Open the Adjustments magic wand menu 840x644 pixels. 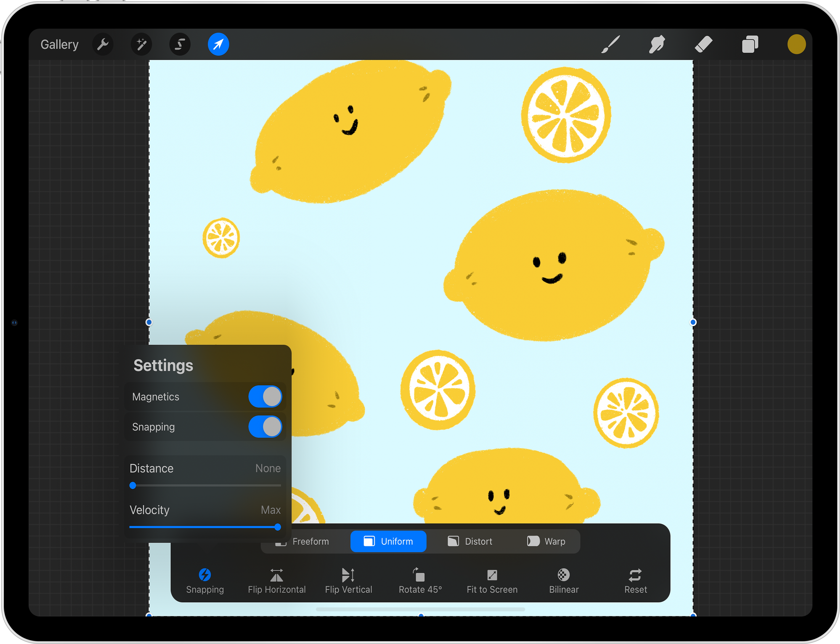141,44
